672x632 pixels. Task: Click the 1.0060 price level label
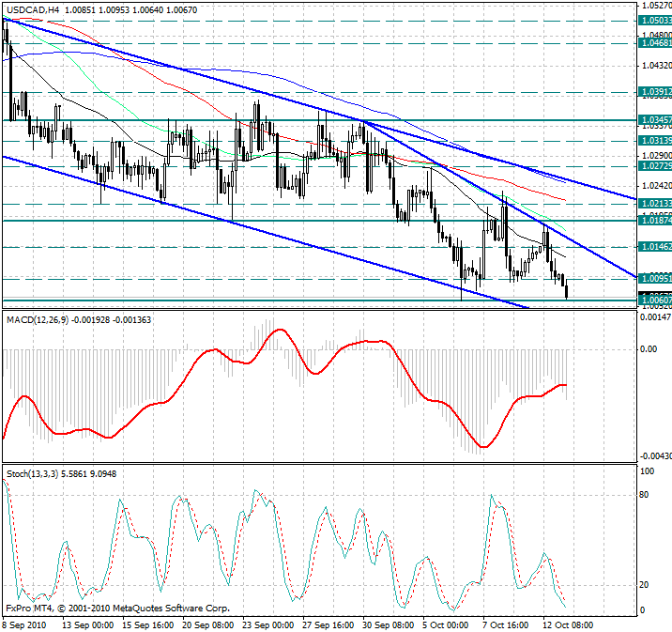click(655, 301)
